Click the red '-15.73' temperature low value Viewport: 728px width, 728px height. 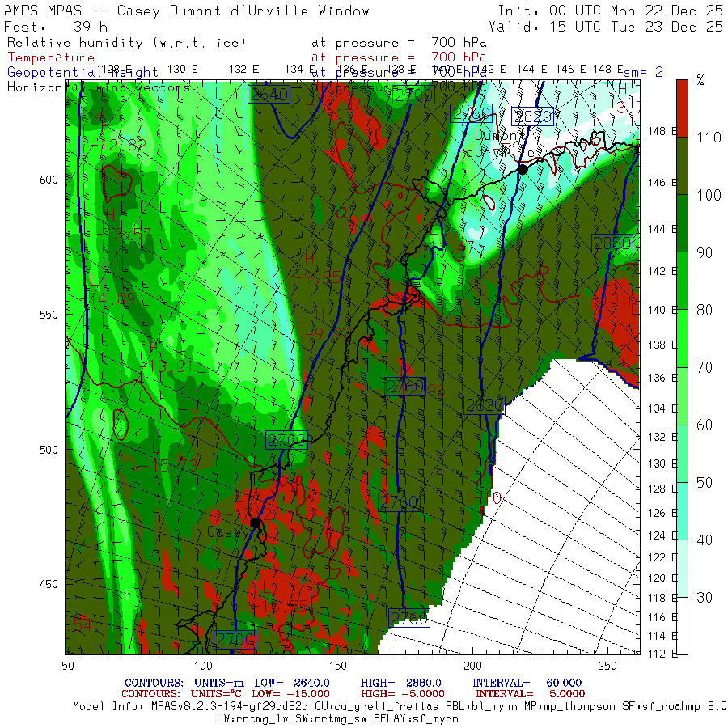(x=170, y=465)
